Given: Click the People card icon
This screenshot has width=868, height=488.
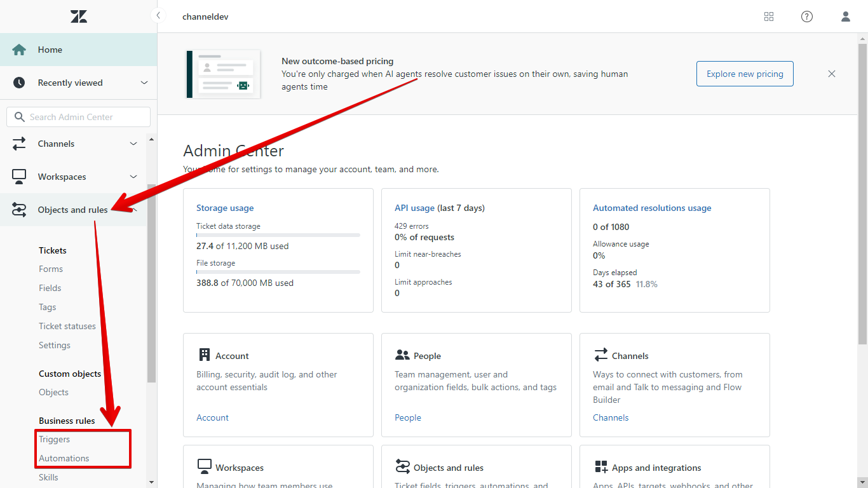Looking at the screenshot, I should [402, 355].
